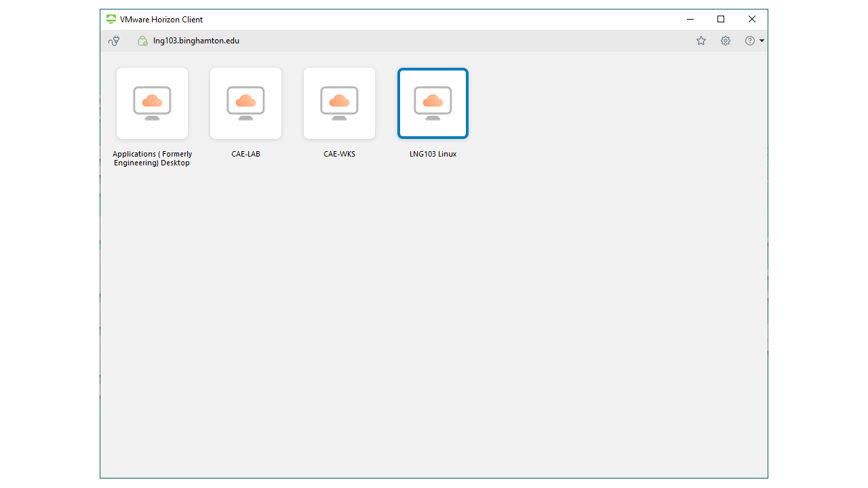Minimize the VMware Horizon Client window
The image size is (868, 488).
pos(690,19)
